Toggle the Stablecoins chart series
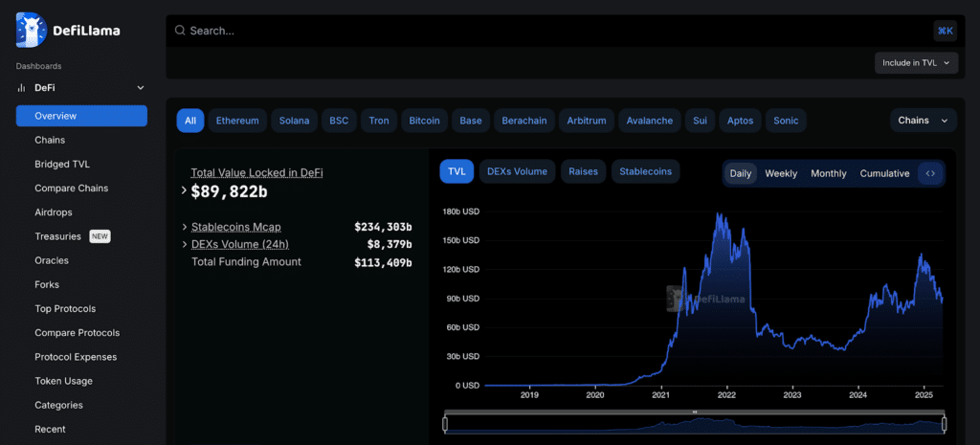 click(646, 171)
